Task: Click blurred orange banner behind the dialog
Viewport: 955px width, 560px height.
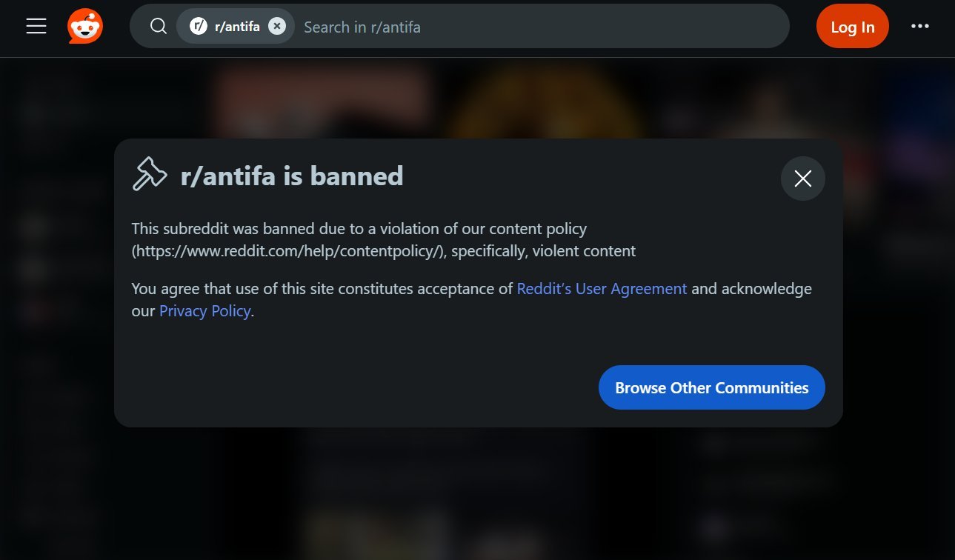Action: pos(322,98)
